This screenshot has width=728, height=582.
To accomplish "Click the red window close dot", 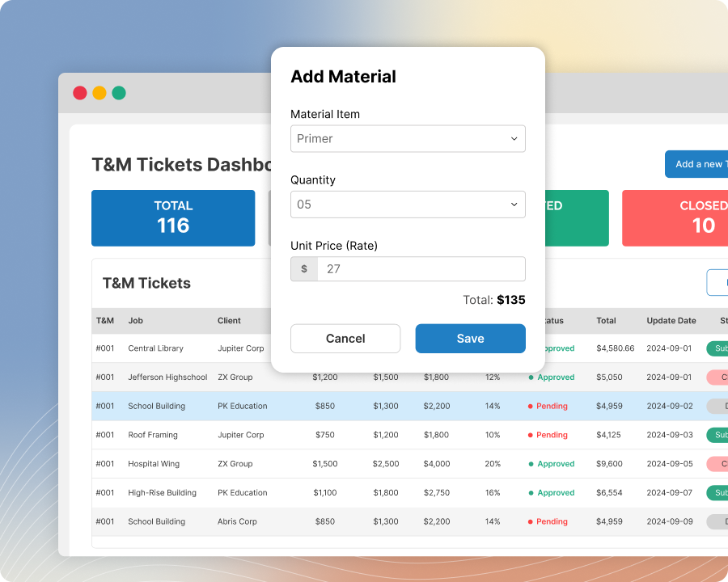I will pos(80,93).
